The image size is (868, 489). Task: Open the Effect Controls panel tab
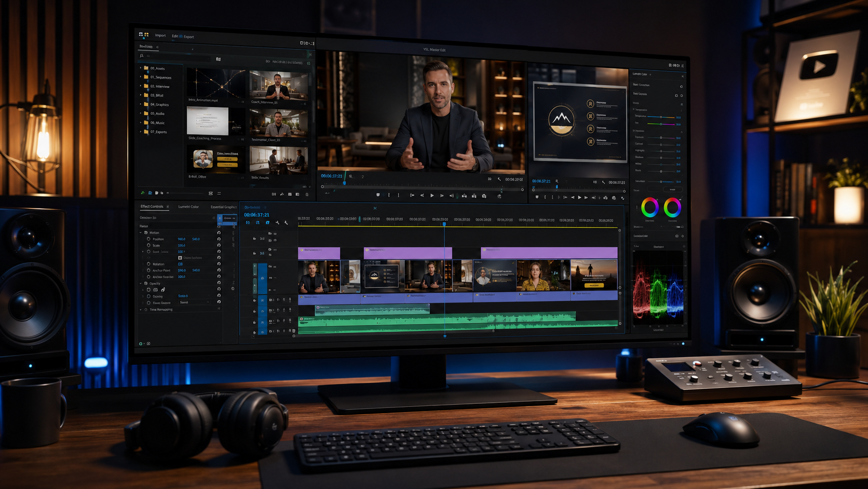(152, 206)
